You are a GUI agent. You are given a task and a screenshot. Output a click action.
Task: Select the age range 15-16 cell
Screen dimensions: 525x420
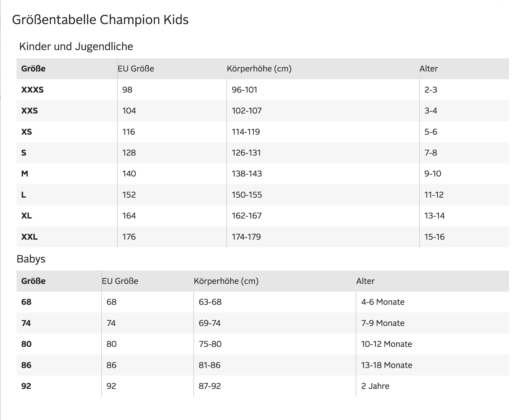[434, 237]
